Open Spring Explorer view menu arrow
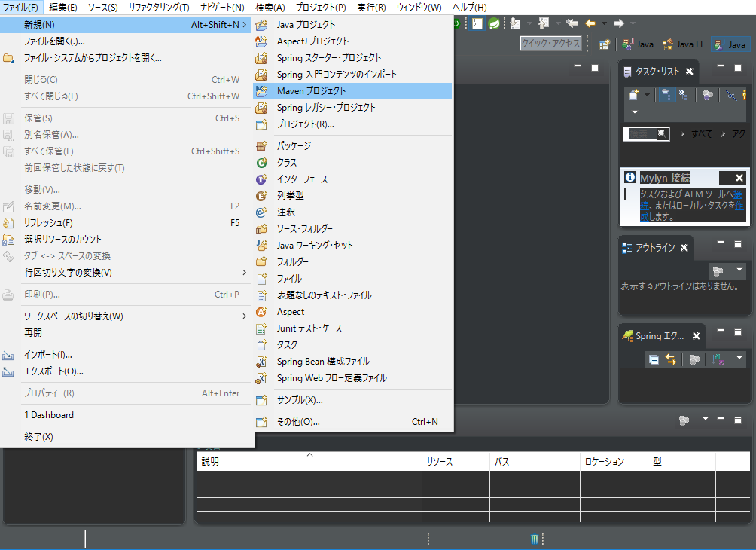The height and width of the screenshot is (550, 756). [x=739, y=357]
